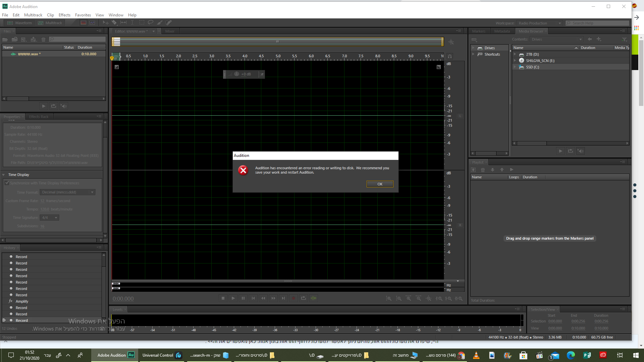Switch to the Markers tab

(479, 31)
